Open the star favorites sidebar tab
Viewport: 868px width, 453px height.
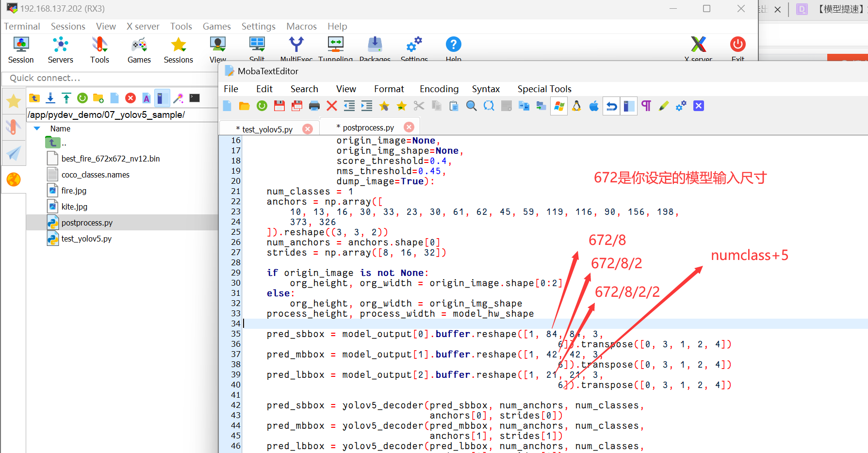[14, 101]
